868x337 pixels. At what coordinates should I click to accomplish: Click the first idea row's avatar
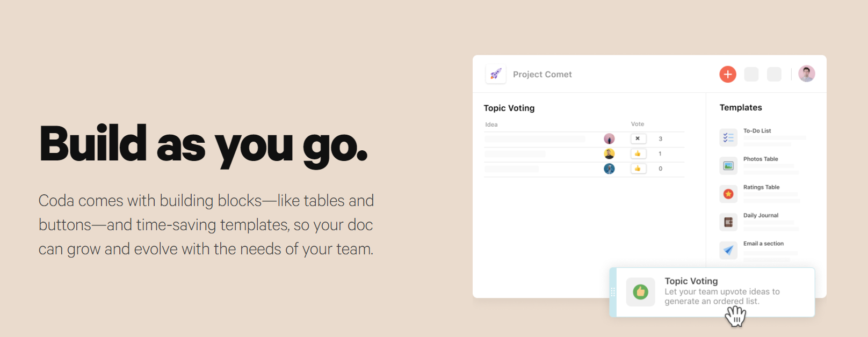pos(609,138)
